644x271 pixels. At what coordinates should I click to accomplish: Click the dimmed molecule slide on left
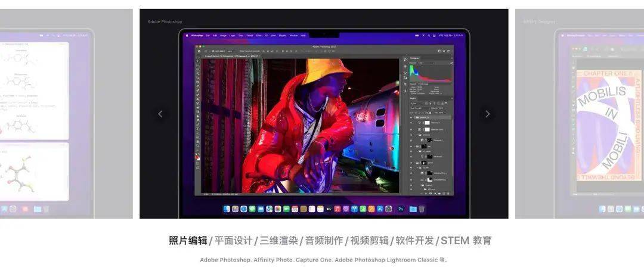point(66,114)
